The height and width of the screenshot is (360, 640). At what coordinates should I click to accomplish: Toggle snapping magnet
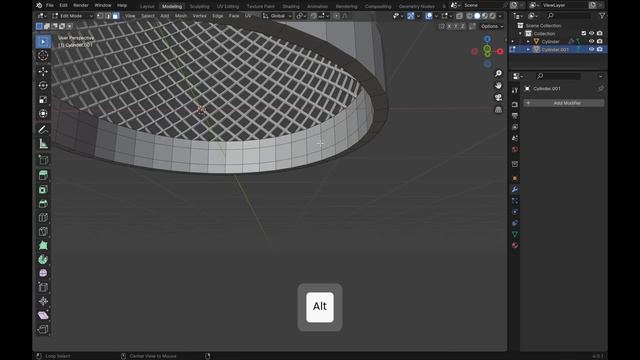tap(313, 16)
